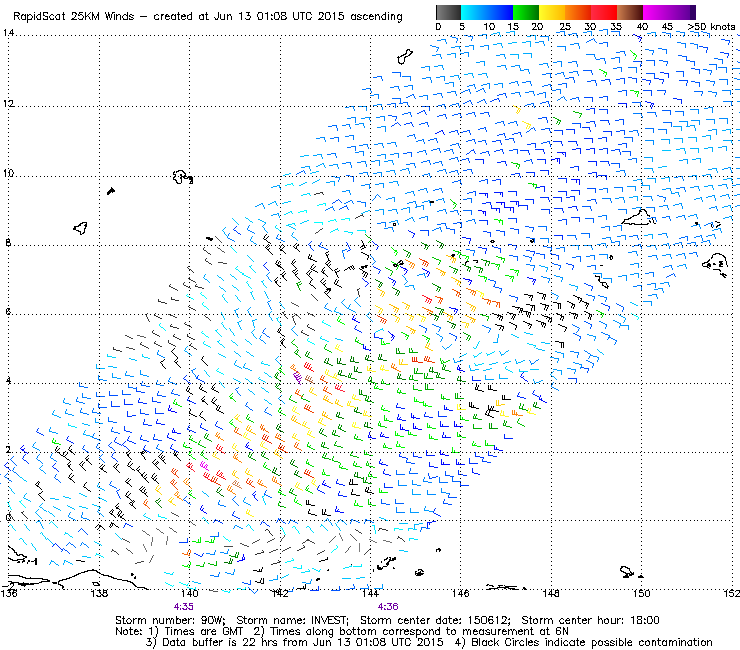Click the 'Storm number: 90W' text
Screen dimensions: 740x650
pos(170,620)
